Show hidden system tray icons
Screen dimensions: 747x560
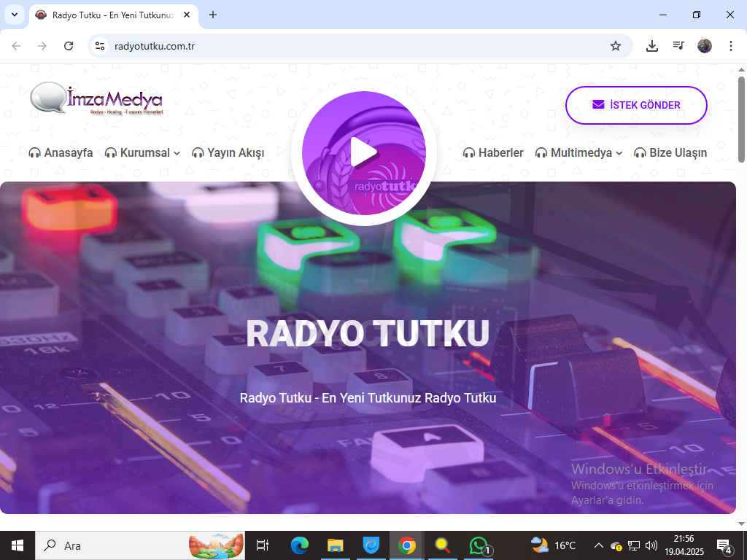point(599,545)
